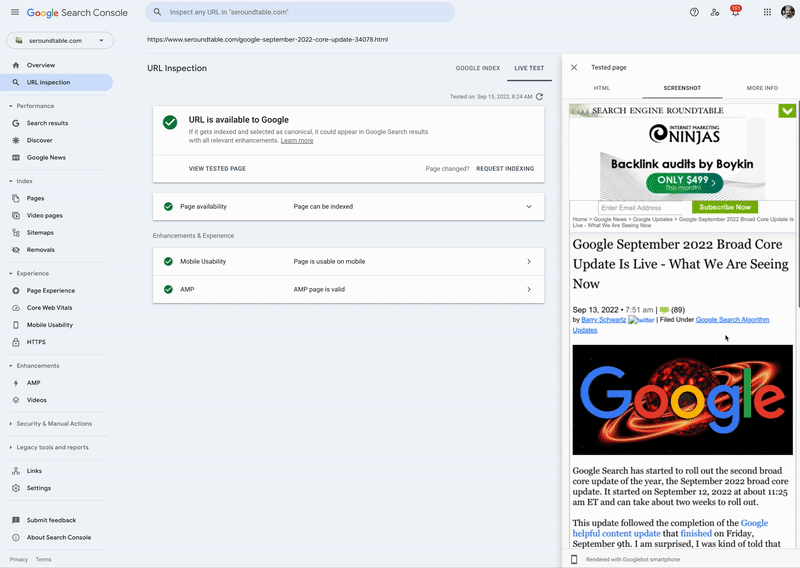Open the Learn more link
This screenshot has height=568, width=800.
[297, 141]
